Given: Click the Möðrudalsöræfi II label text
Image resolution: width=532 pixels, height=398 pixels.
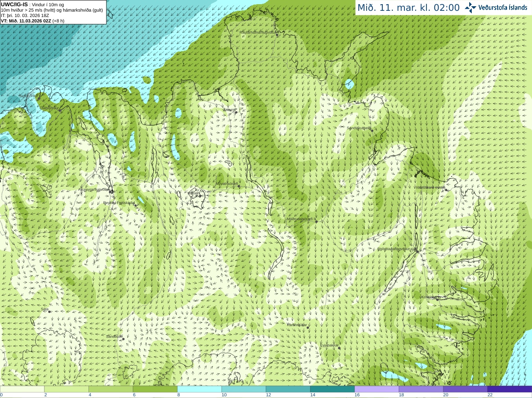Looking at the screenshot, I should point(301,219).
